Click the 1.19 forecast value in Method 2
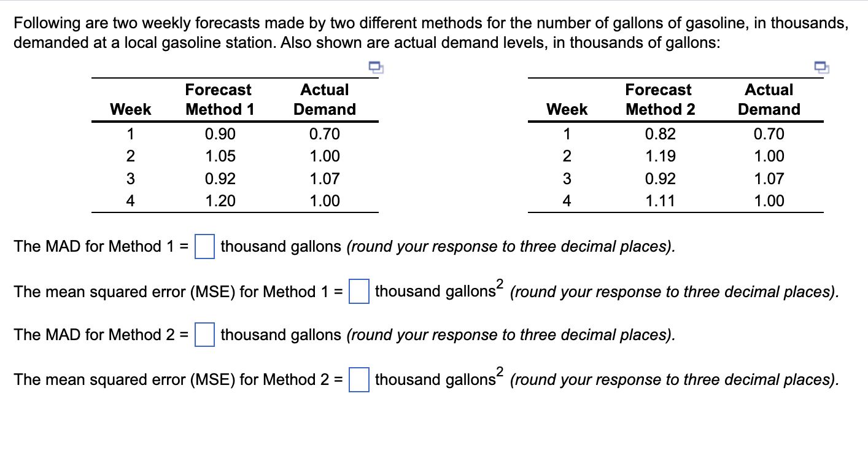Viewport: 868px width, 458px height. (x=661, y=156)
